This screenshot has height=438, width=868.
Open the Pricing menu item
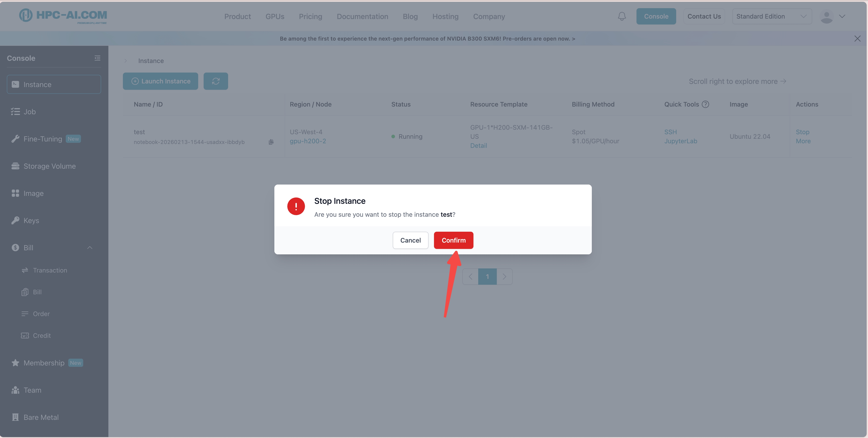(310, 17)
